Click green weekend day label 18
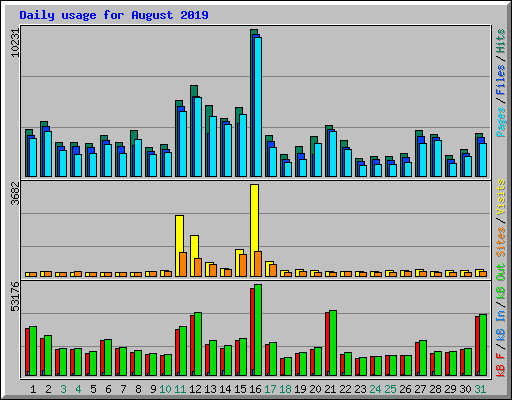Screen dimensions: 512x400 tap(285, 389)
